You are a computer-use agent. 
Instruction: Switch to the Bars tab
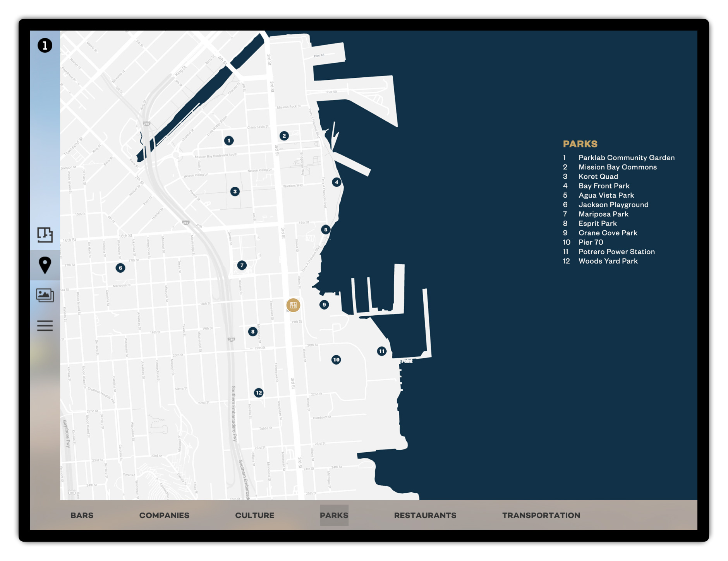[82, 515]
